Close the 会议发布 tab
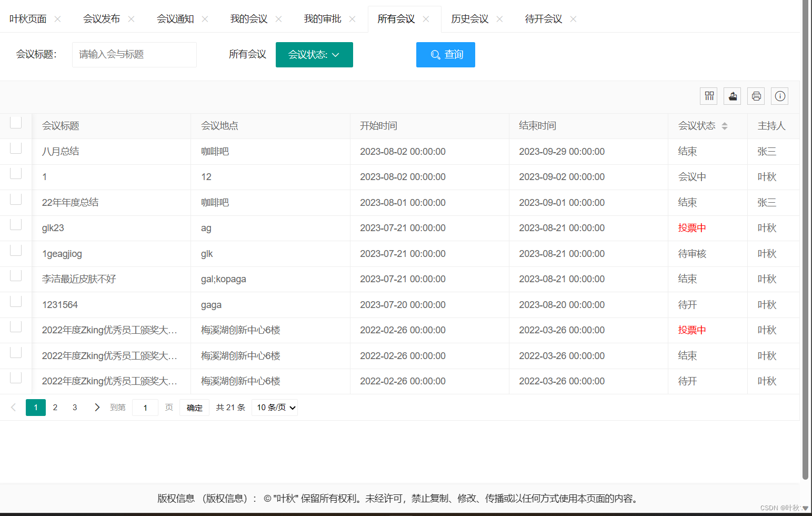812x516 pixels. pyautogui.click(x=132, y=19)
